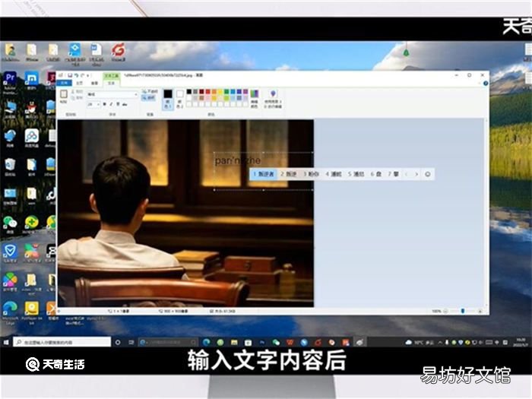Pick the bright red palette swatch
The image size is (532, 399).
point(208,92)
